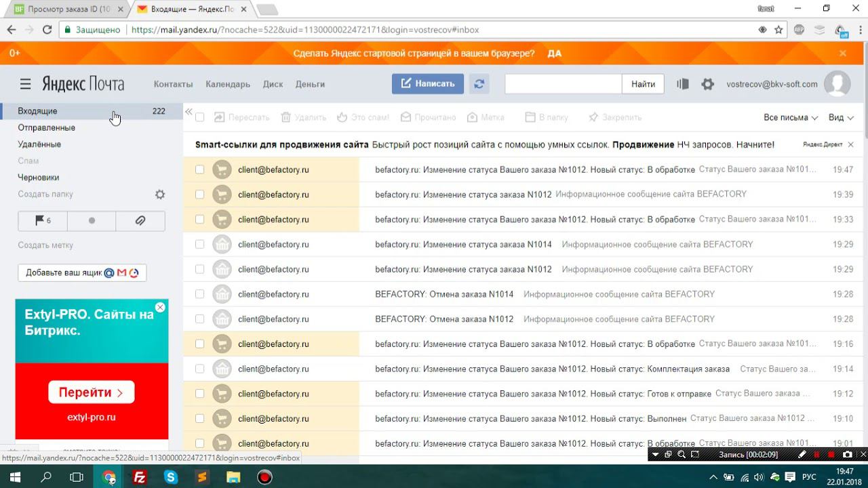Viewport: 868px width, 488px height.
Task: Open Skype from taskbar
Action: coord(171,477)
